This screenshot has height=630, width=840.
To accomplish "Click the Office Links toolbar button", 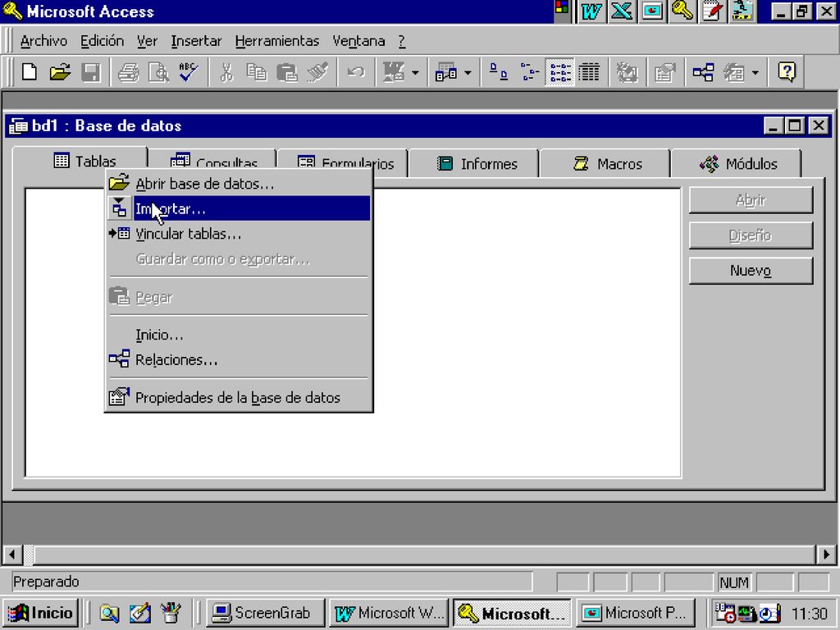I will pos(393,72).
